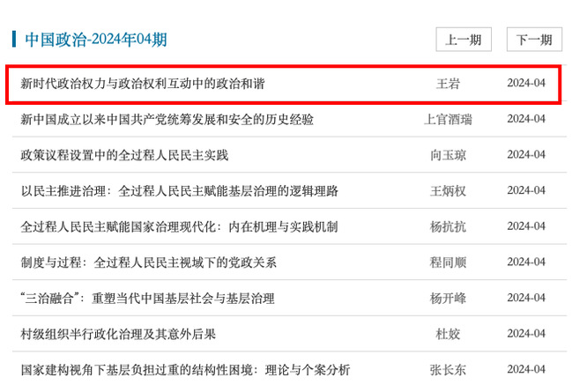The height and width of the screenshot is (392, 572).
Task: Click the 下一期 next issue button
Action: 534,40
